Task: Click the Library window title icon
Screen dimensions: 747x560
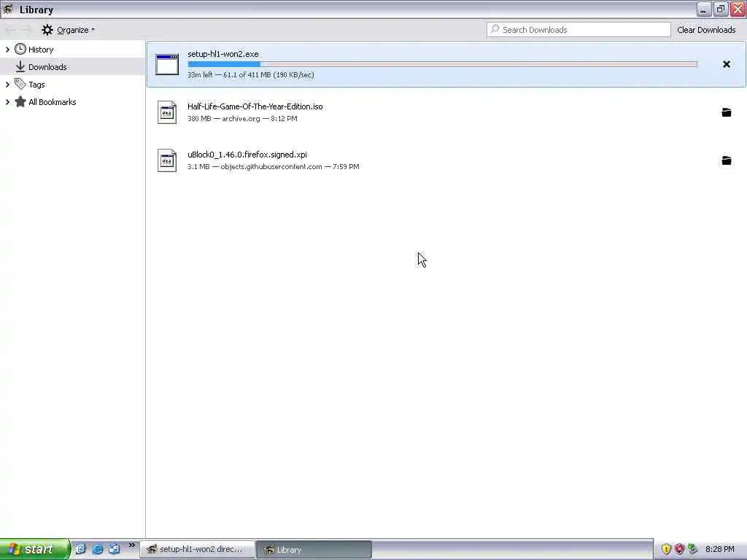Action: click(8, 9)
